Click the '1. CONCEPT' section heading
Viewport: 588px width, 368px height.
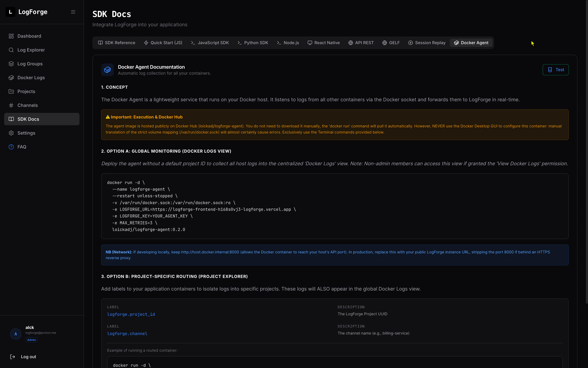pyautogui.click(x=114, y=87)
